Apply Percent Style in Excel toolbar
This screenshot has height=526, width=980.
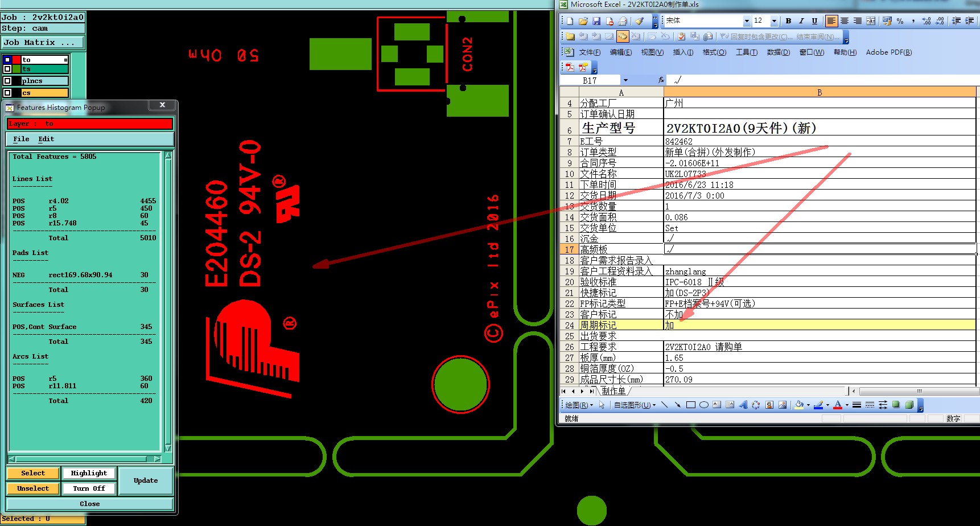point(900,21)
